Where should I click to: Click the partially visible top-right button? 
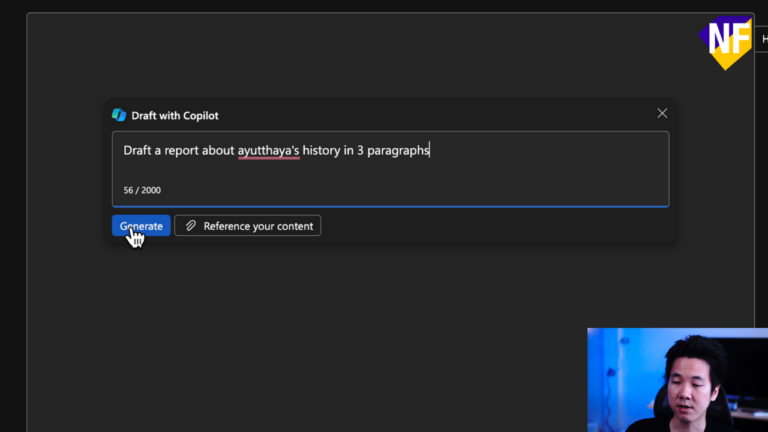tap(762, 39)
